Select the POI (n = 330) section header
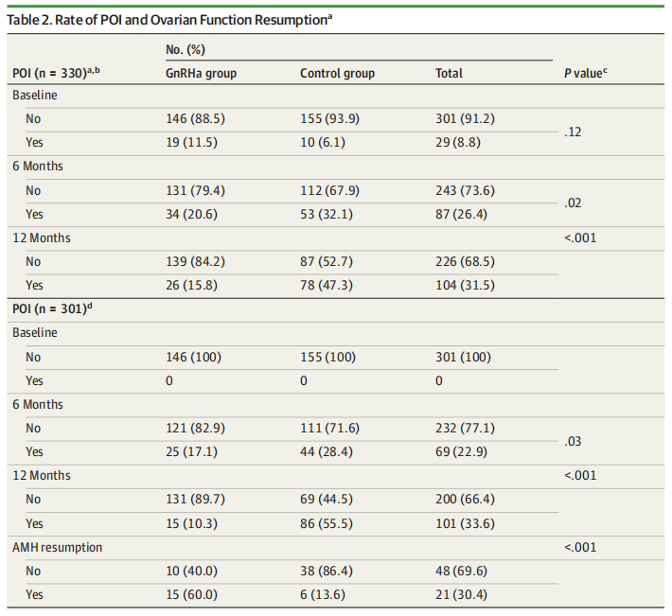Viewport: 672px width, 616px height. point(56,73)
